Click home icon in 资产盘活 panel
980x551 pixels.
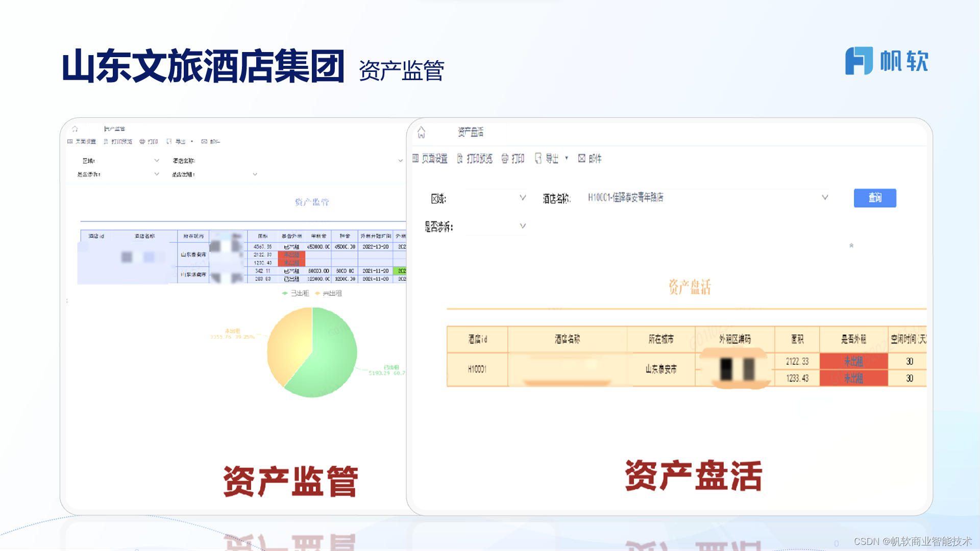421,133
